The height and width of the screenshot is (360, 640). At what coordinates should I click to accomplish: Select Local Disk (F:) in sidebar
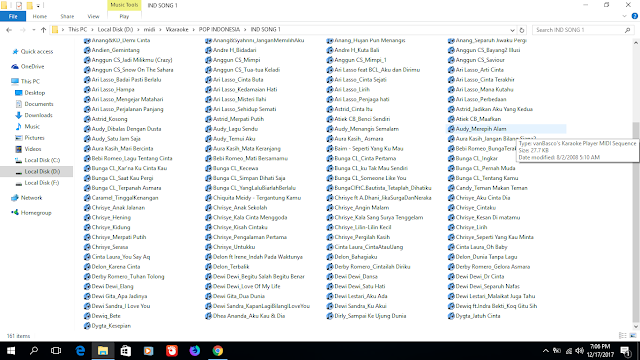tap(38, 183)
